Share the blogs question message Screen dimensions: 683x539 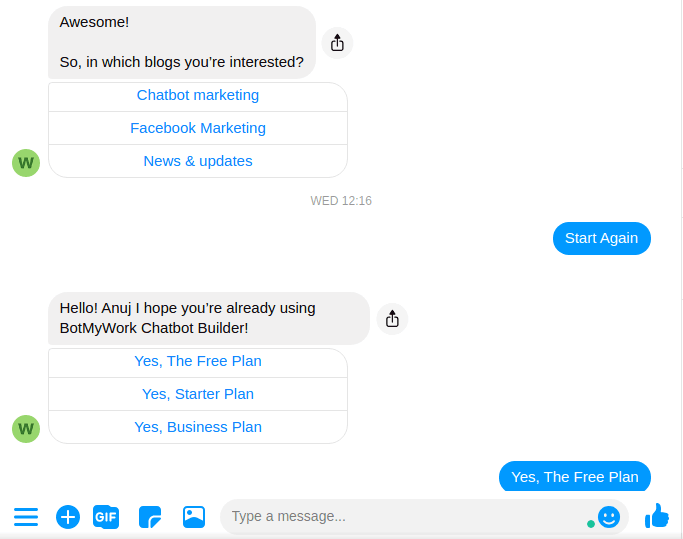coord(337,43)
